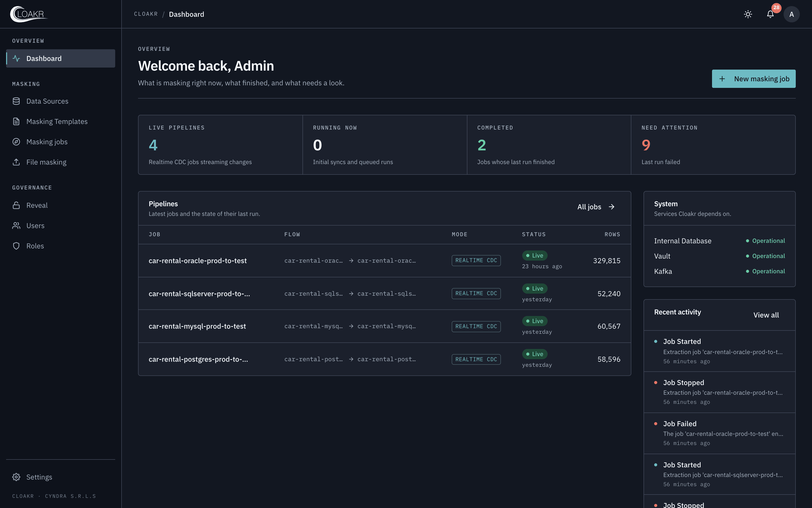Screen dimensions: 812x508
Task: Toggle the light/dark theme sun icon
Action: click(748, 14)
